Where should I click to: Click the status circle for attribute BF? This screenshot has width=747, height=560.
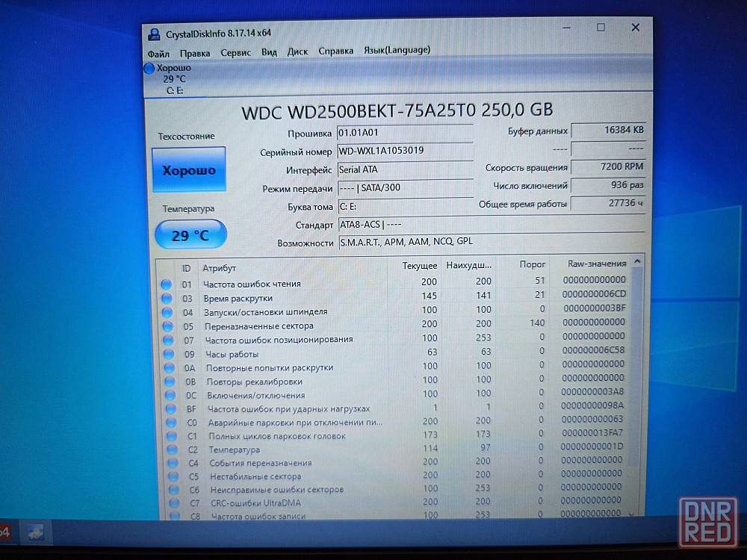tap(170, 409)
